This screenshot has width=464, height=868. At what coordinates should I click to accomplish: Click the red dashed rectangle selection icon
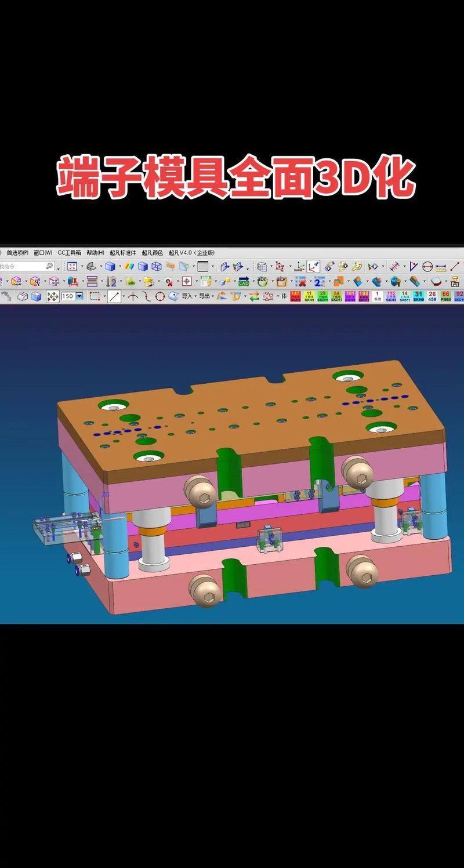pyautogui.click(x=94, y=296)
